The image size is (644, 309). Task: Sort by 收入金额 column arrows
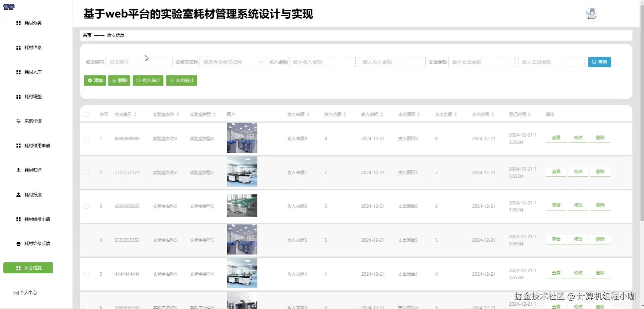click(x=345, y=114)
